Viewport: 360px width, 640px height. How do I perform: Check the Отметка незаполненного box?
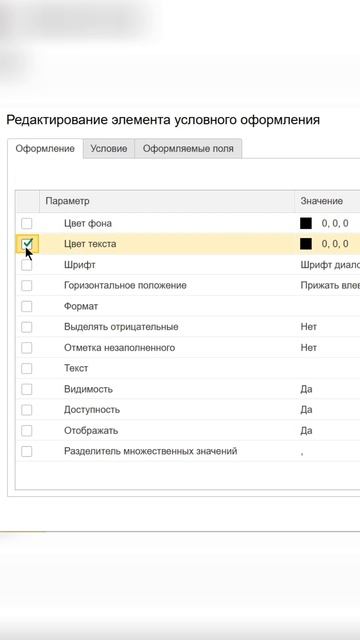27,348
